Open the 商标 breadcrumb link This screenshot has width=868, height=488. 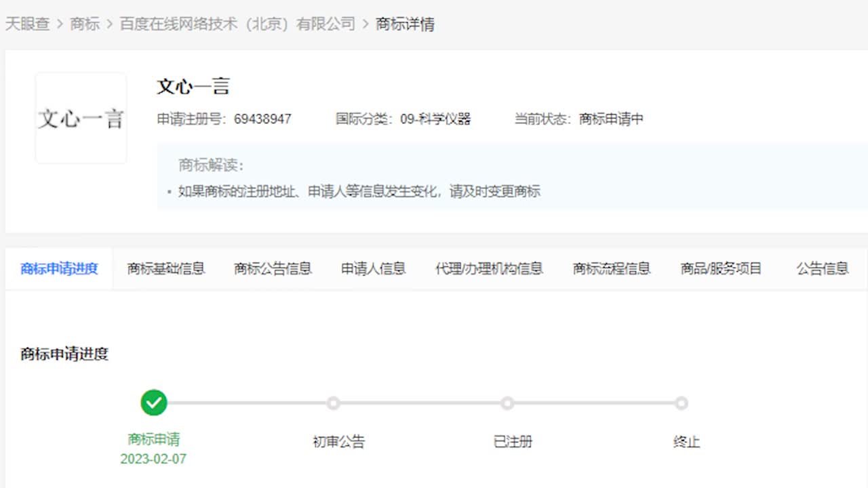click(x=84, y=24)
